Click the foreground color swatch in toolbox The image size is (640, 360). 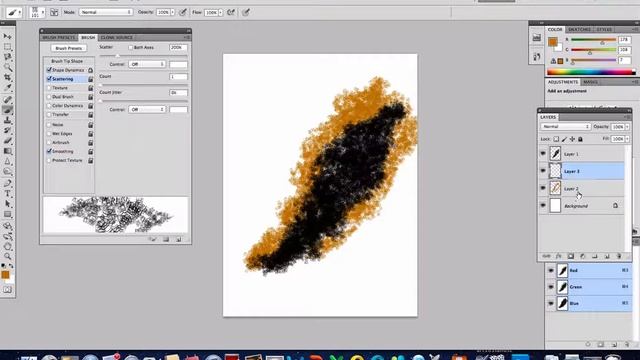coord(5,275)
